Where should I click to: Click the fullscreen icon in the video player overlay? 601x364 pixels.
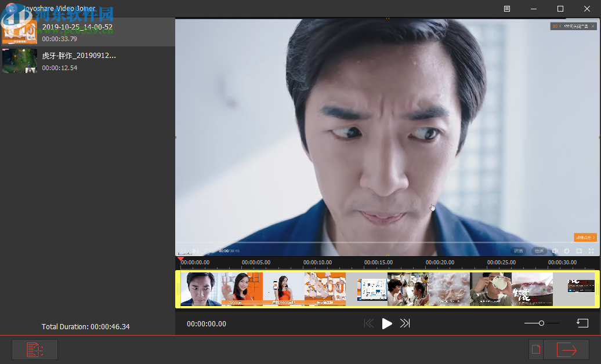click(591, 251)
